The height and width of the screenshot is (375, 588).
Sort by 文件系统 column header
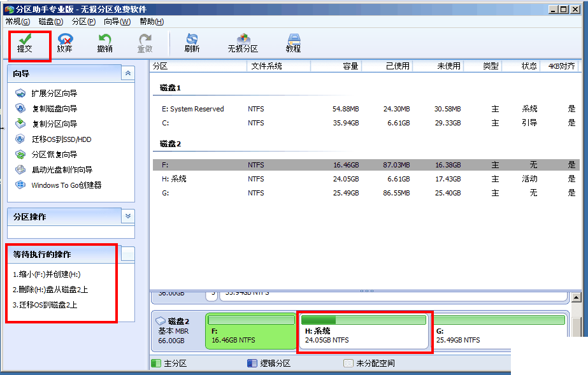[278, 66]
